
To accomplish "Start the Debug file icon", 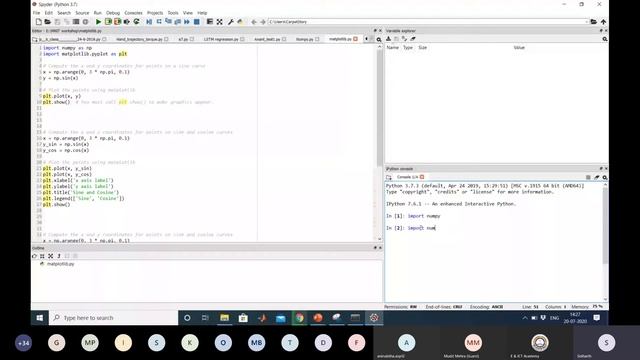I will (x=149, y=22).
